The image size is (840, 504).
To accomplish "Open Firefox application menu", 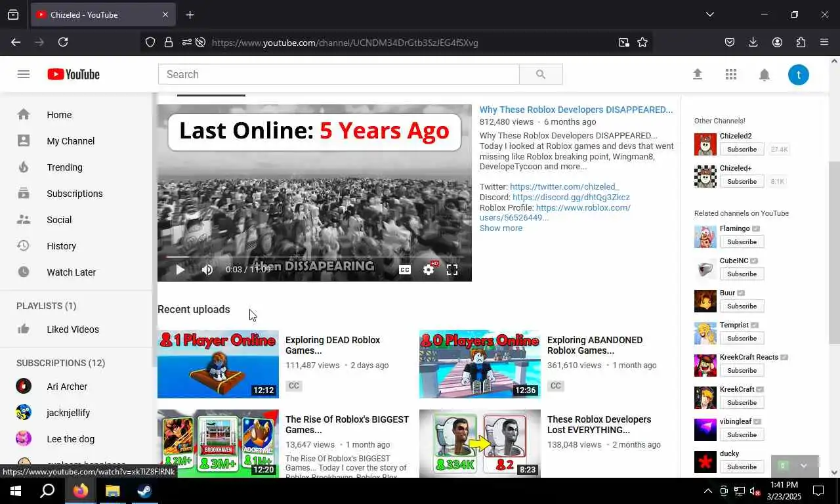I will pos(824,42).
